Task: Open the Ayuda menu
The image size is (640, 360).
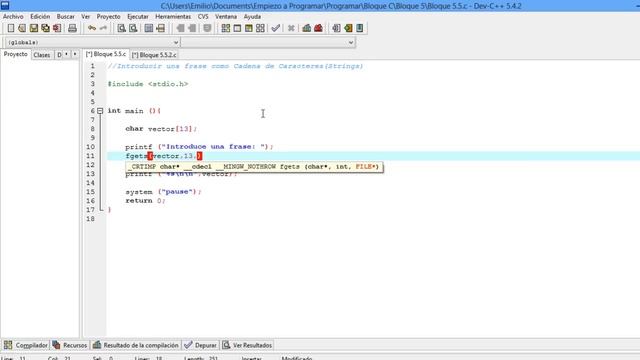Action: click(x=252, y=16)
